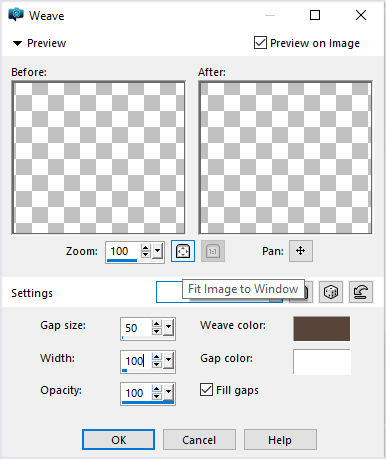Toggle the Preview on Image checkbox

coord(260,43)
